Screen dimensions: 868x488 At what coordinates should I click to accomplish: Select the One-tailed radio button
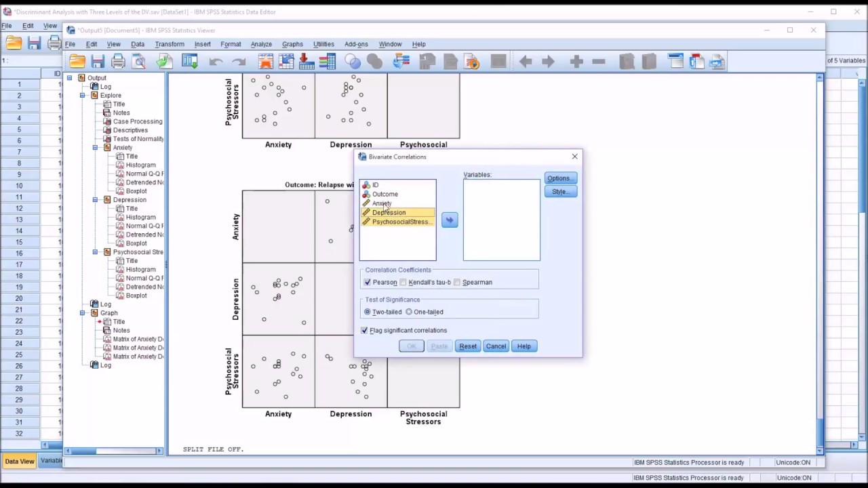pyautogui.click(x=409, y=312)
